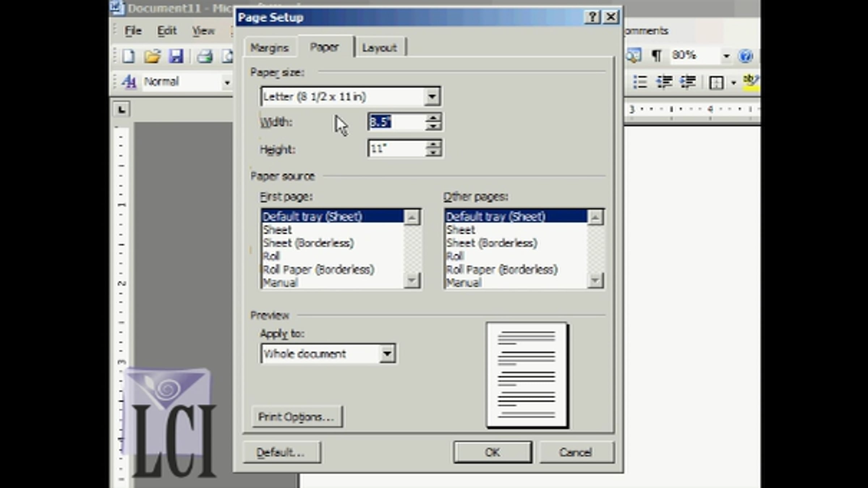The height and width of the screenshot is (488, 868).
Task: Expand the Zoom percentage dropdown
Action: tap(726, 56)
